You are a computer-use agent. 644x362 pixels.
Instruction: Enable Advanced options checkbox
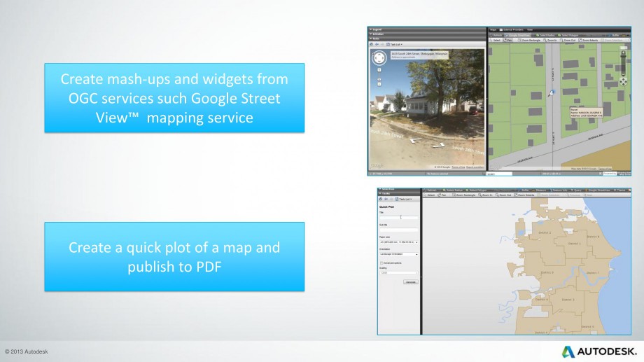381,263
